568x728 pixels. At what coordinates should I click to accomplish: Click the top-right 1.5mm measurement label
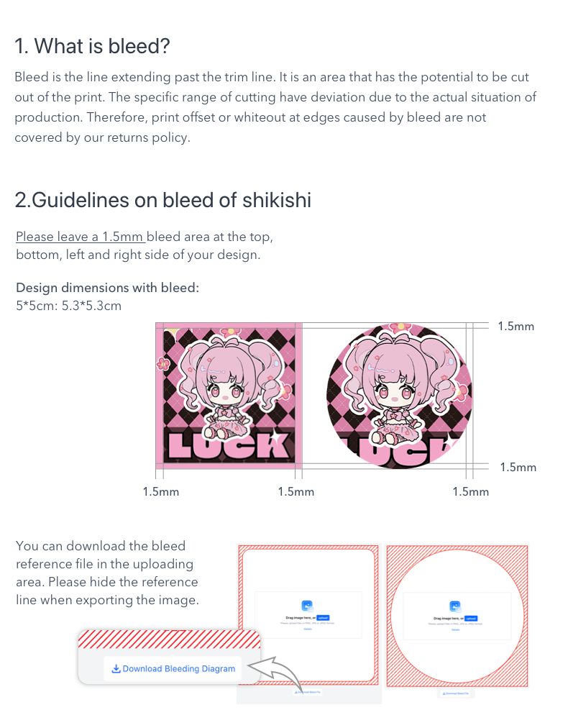pos(516,327)
